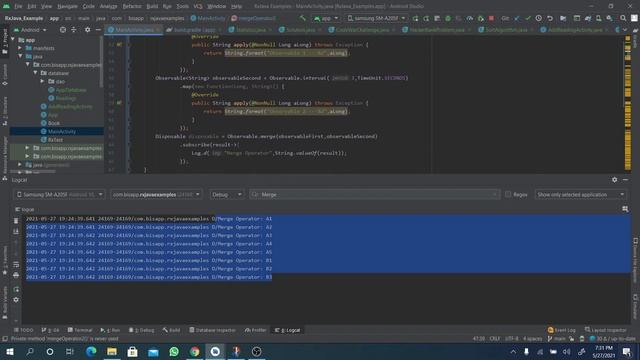Click the Git update project arrow icon
Image resolution: width=640 pixels, height=360 pixels.
point(517,18)
